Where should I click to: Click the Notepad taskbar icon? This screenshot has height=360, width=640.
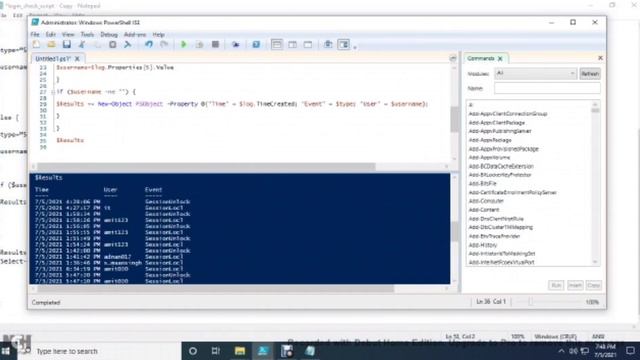tap(310, 351)
